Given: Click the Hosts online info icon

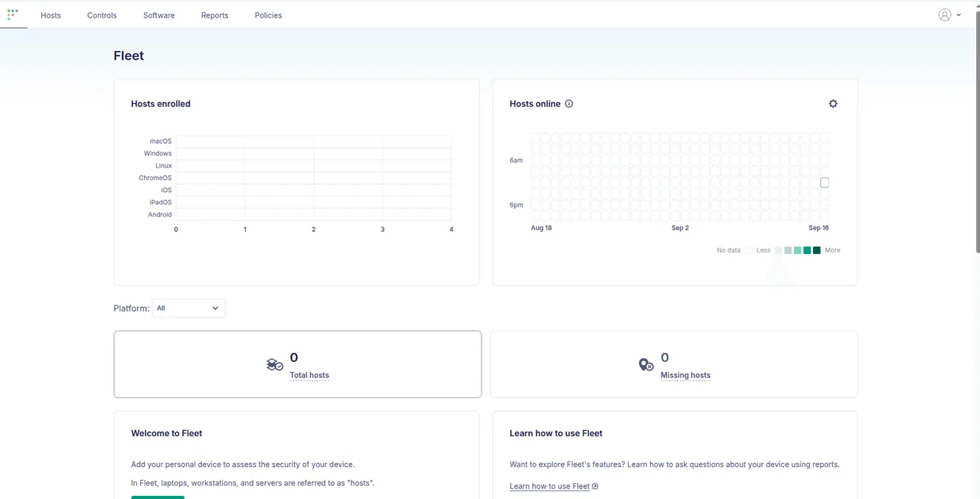Looking at the screenshot, I should [569, 104].
